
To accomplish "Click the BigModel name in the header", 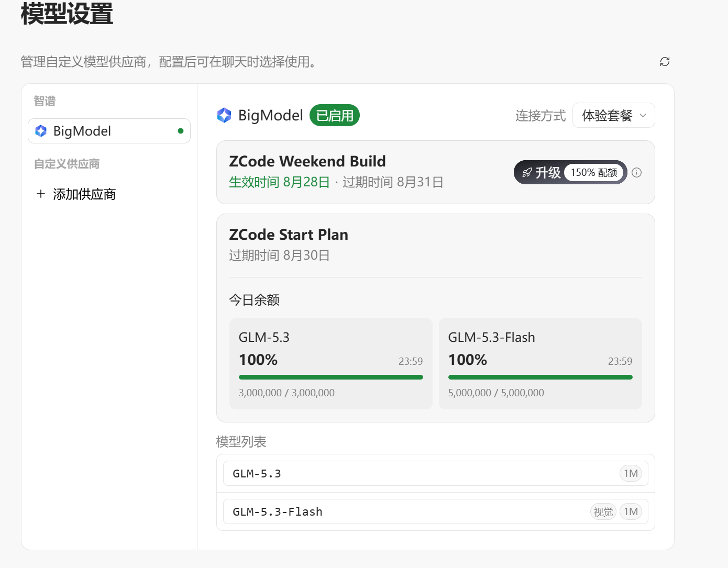I will 271,115.
